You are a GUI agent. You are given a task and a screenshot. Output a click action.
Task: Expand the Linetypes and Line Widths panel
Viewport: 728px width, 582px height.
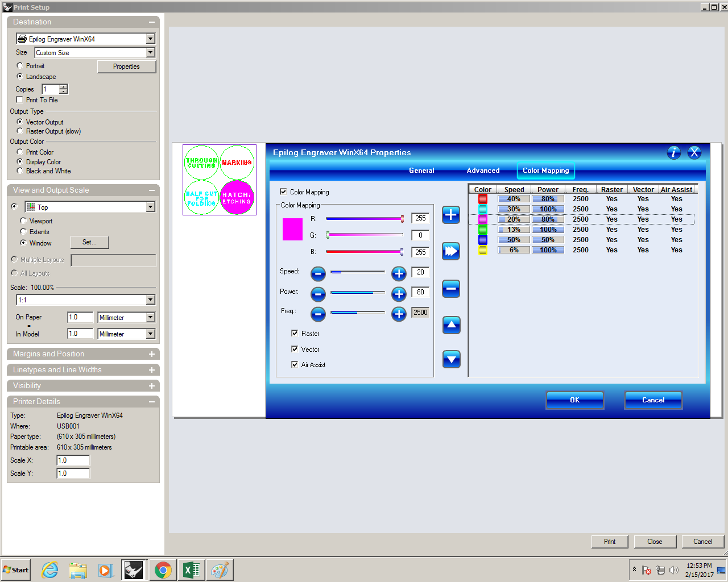click(152, 370)
